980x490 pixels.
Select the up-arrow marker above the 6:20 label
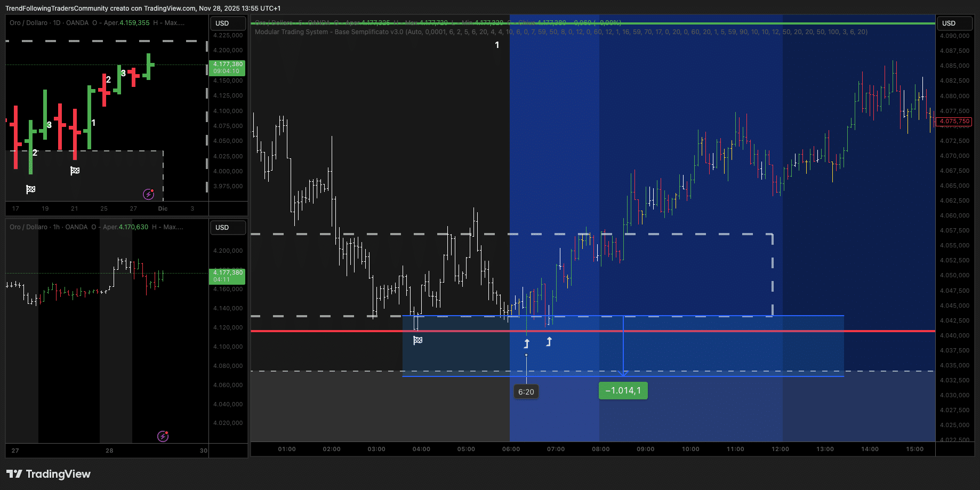tap(527, 344)
